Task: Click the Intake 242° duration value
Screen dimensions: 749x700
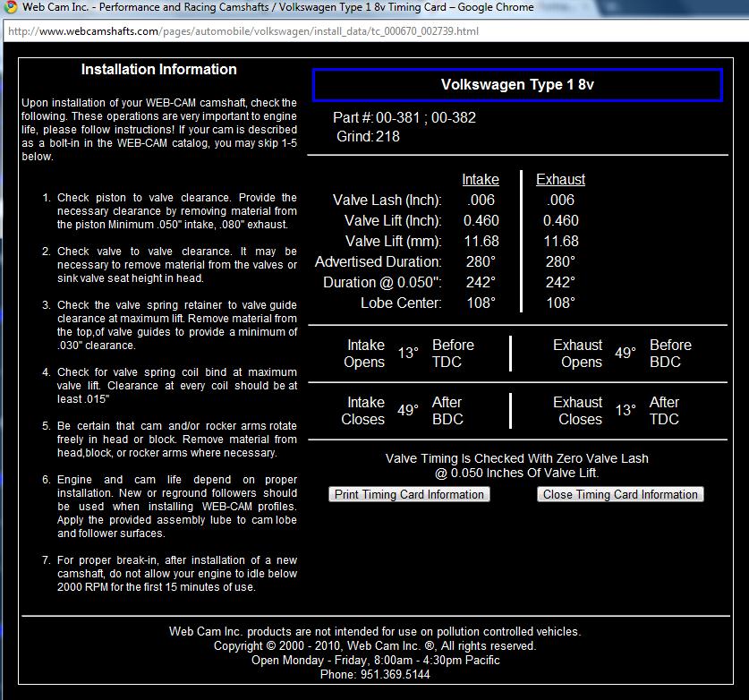Action: [481, 282]
